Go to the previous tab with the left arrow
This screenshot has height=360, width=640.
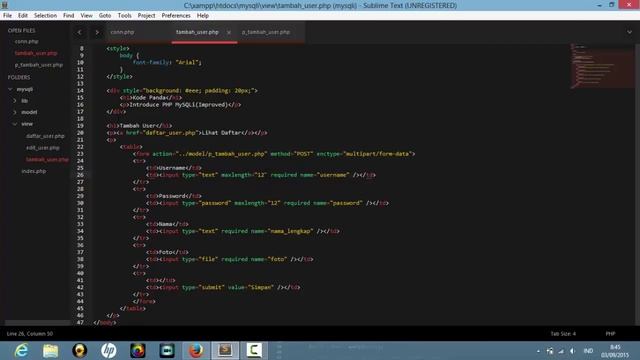[x=80, y=32]
